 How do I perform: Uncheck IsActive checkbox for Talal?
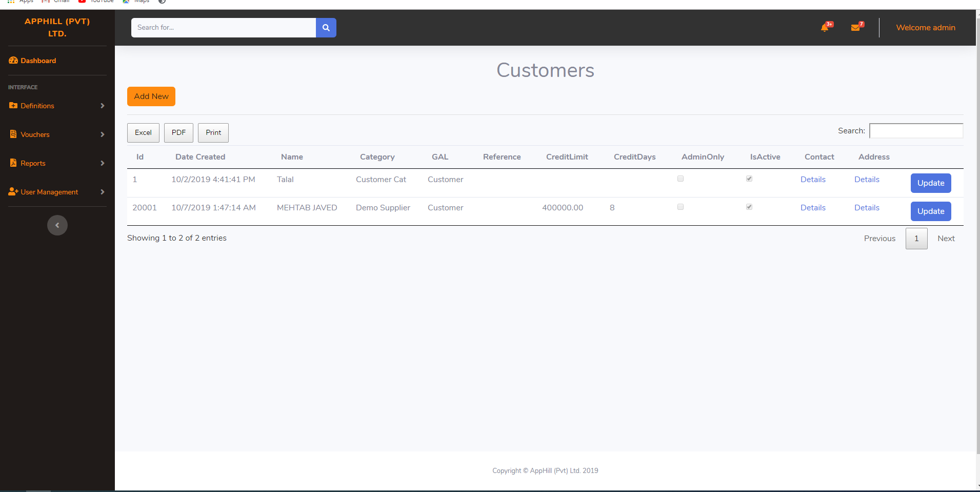coord(749,179)
